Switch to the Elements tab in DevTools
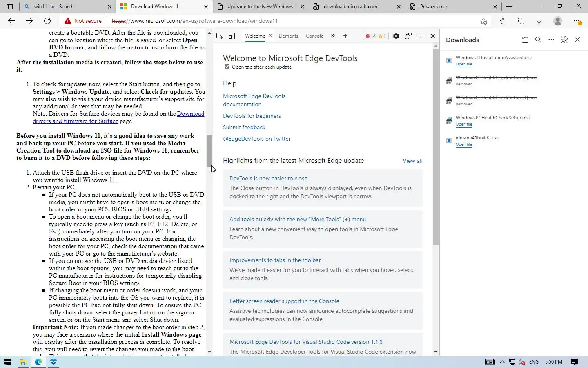Image resolution: width=588 pixels, height=368 pixels. 288,36
